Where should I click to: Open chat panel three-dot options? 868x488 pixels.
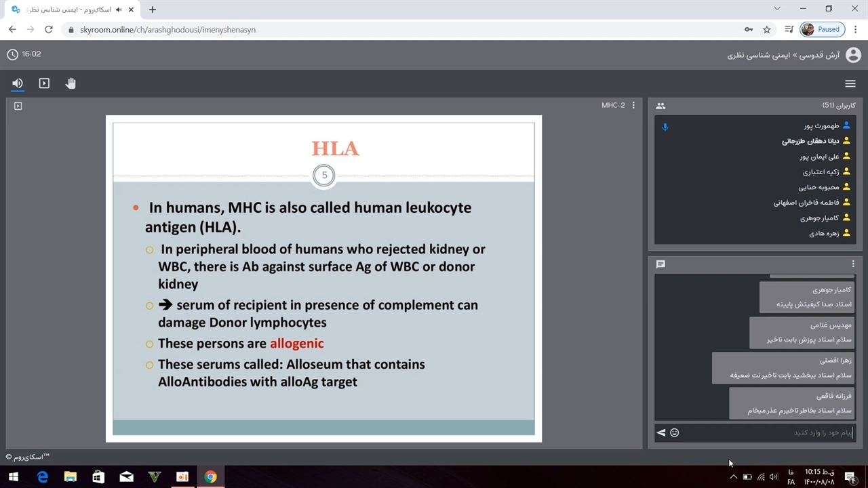(x=853, y=264)
